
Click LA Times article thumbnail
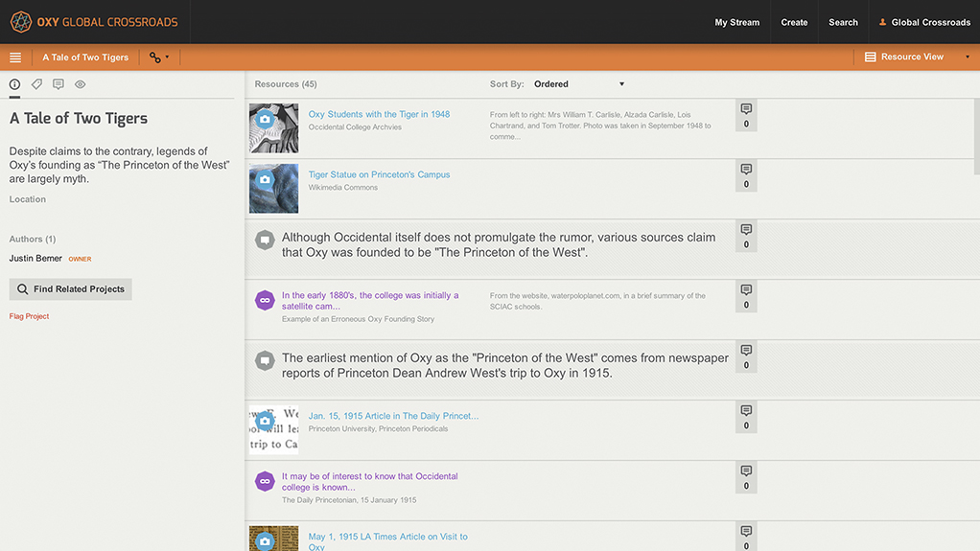(273, 539)
